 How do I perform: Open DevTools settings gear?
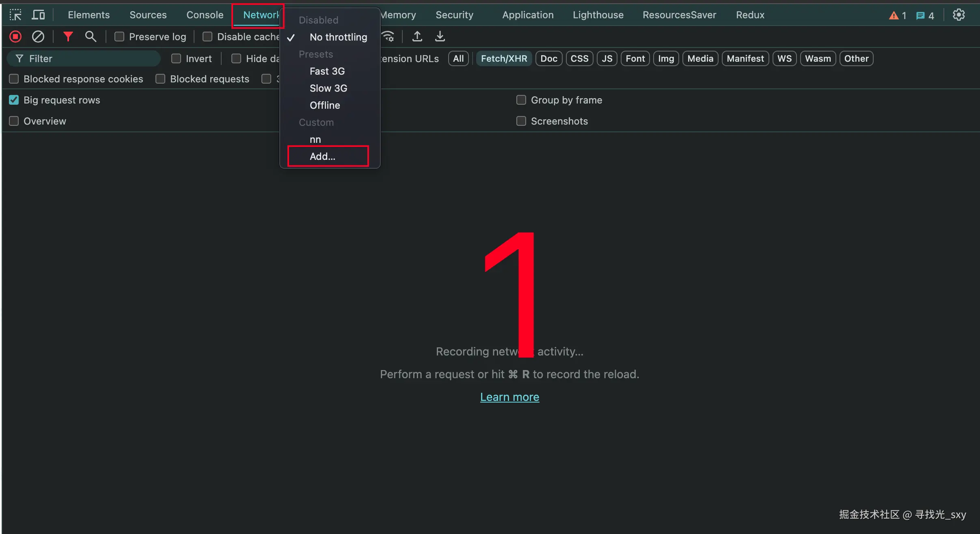958,15
